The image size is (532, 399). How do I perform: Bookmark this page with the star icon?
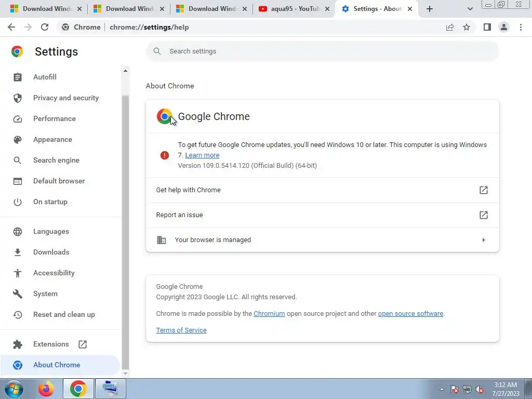click(x=467, y=27)
